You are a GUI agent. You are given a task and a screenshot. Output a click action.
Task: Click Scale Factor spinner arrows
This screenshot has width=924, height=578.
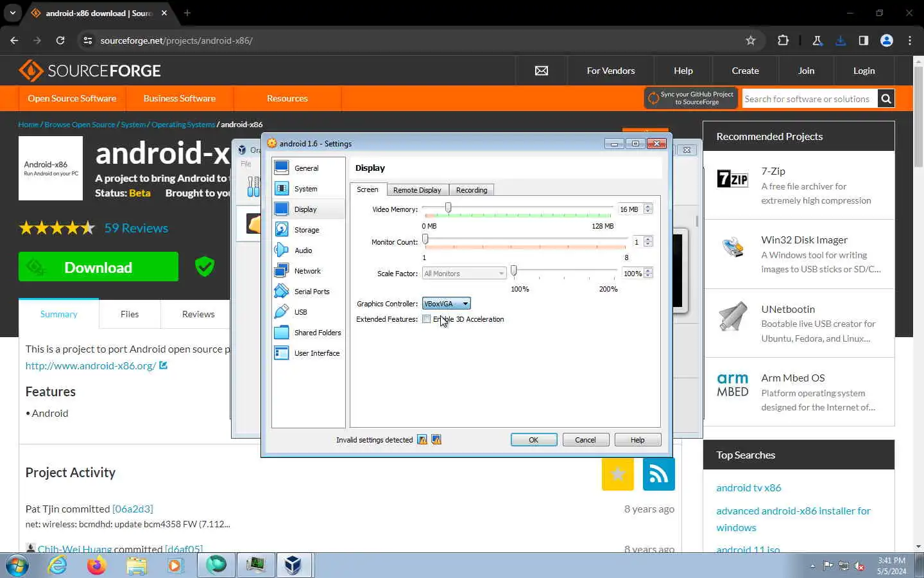click(648, 273)
